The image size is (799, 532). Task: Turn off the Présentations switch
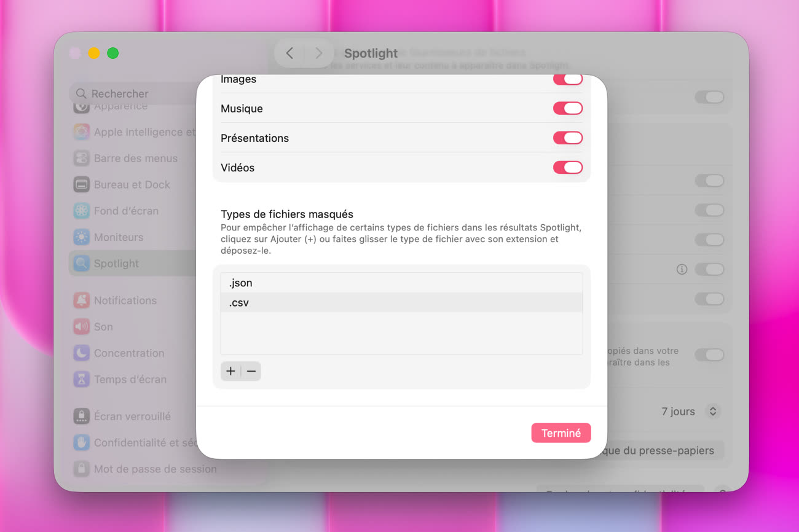coord(567,138)
